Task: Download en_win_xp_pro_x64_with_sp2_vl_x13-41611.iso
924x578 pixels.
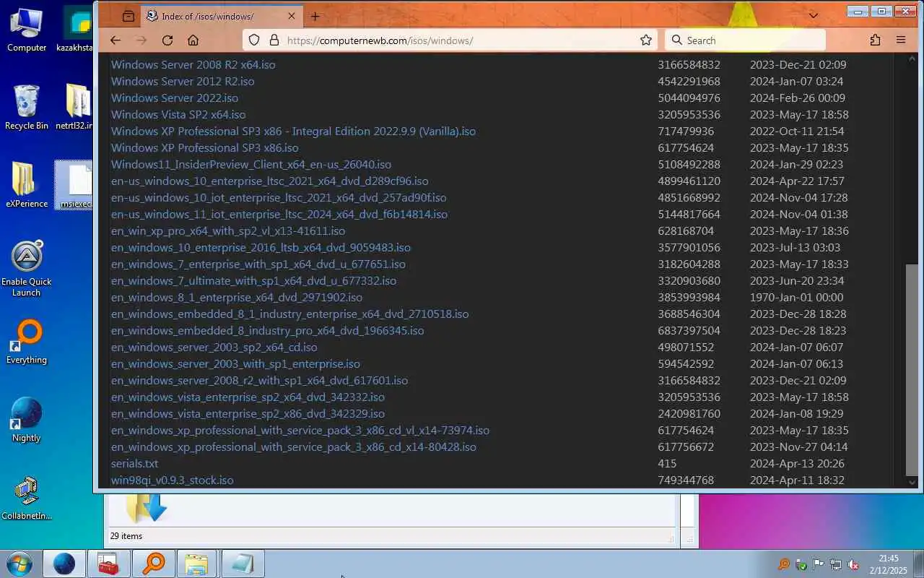Action: click(x=228, y=230)
